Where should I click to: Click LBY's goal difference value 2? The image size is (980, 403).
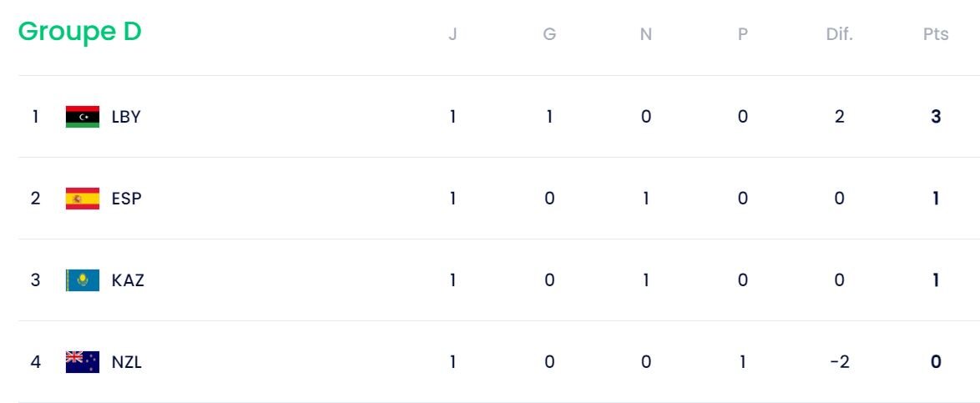[839, 117]
